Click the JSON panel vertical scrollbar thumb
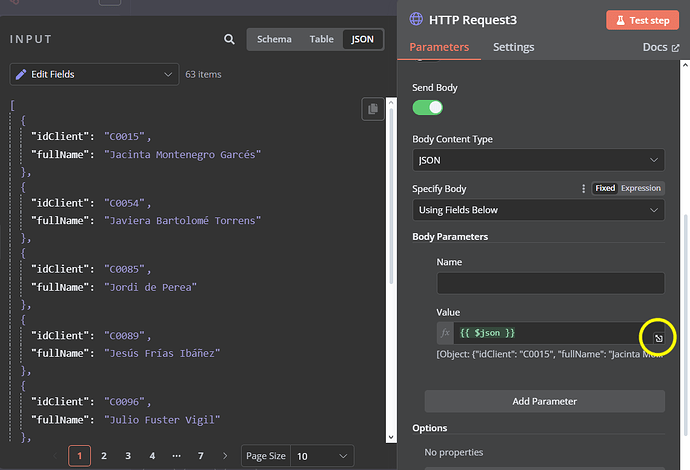 [391, 196]
